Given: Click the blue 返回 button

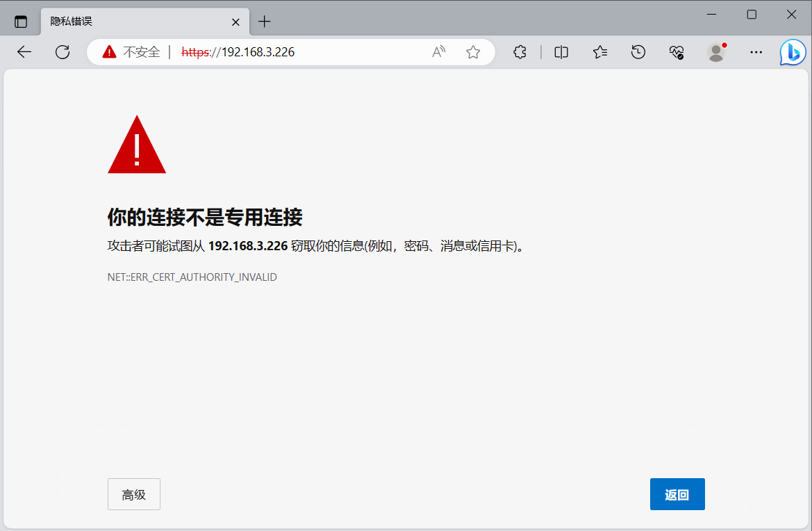Looking at the screenshot, I should coord(677,494).
